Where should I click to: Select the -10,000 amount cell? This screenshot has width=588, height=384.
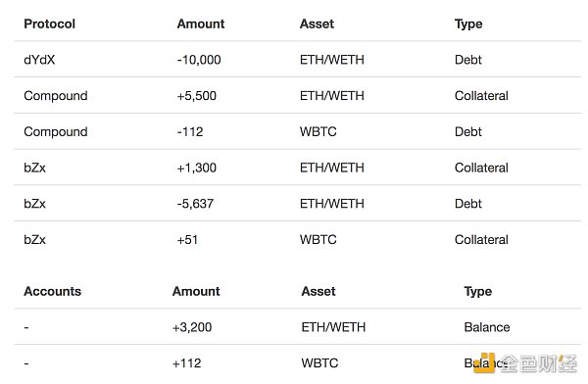tap(199, 60)
